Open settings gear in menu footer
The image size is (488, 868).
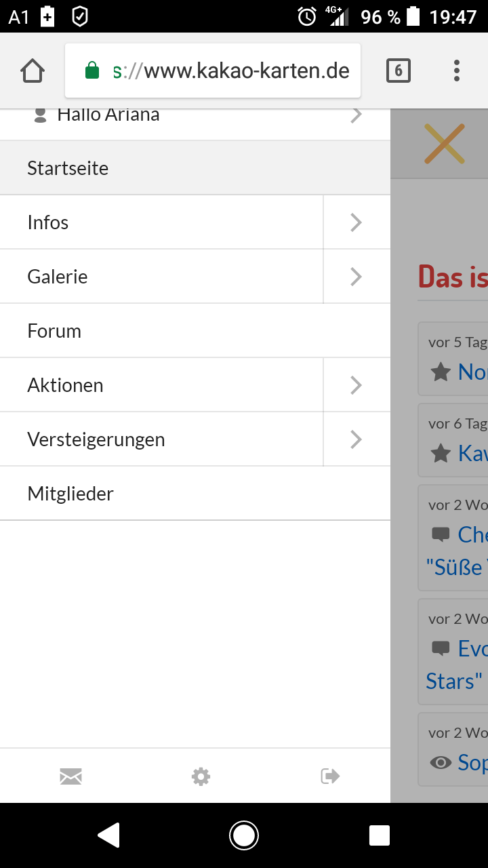click(x=201, y=776)
